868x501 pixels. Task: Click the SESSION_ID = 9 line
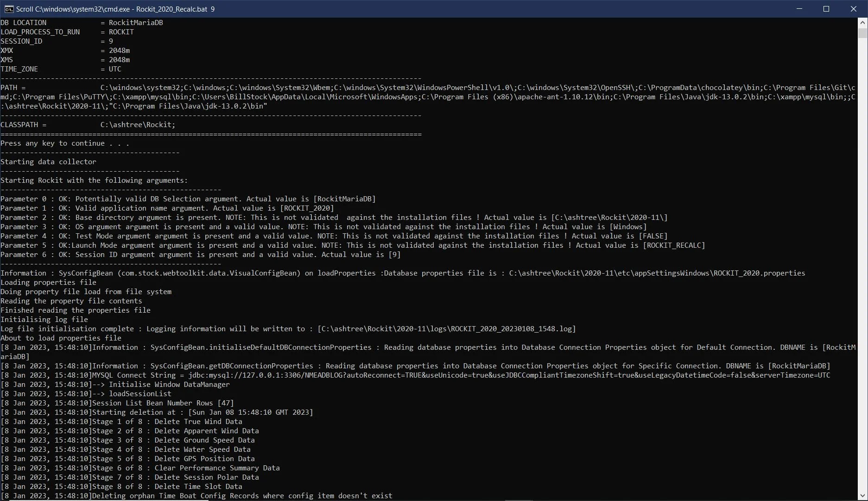pyautogui.click(x=56, y=41)
